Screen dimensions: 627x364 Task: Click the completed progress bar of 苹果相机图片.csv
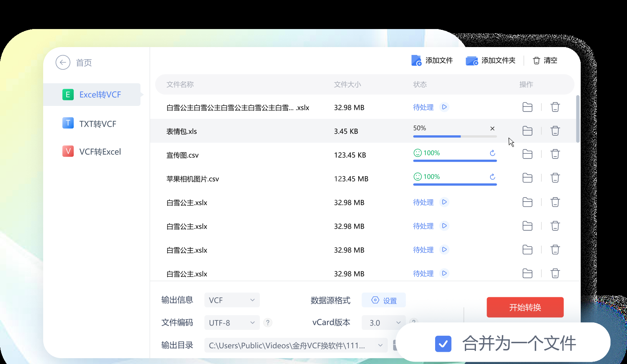pos(455,184)
